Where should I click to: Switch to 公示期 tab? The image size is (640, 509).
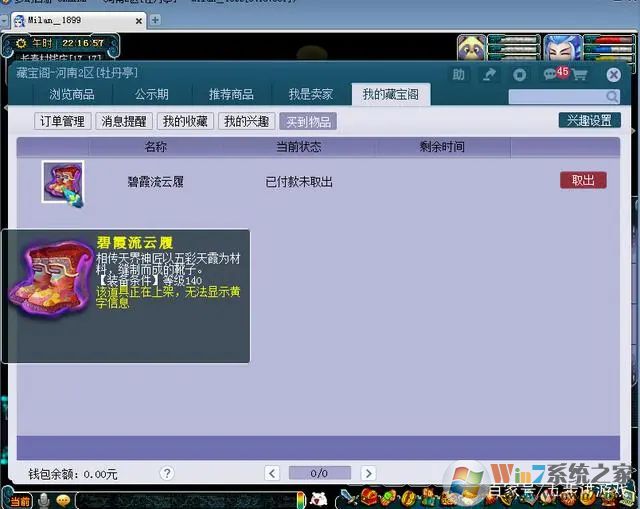click(151, 94)
